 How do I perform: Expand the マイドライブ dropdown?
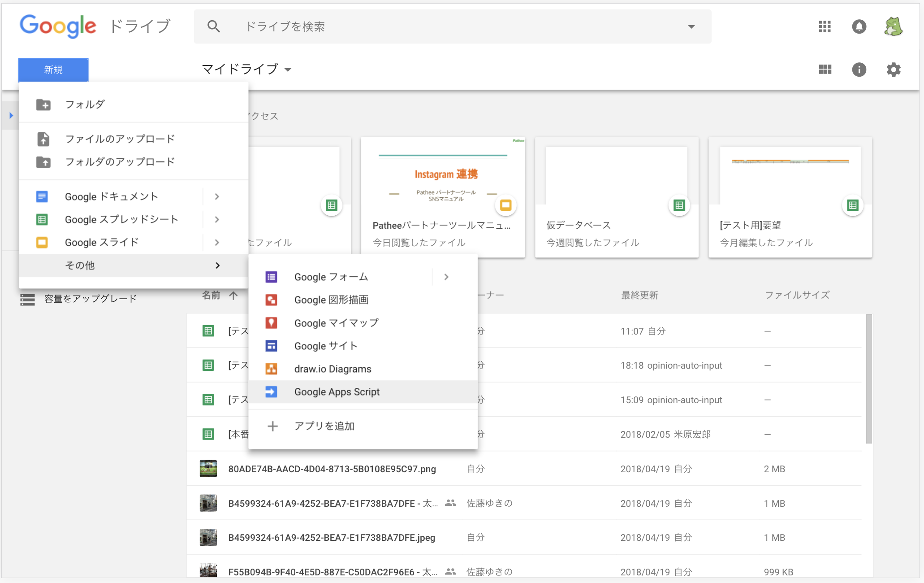pos(288,70)
